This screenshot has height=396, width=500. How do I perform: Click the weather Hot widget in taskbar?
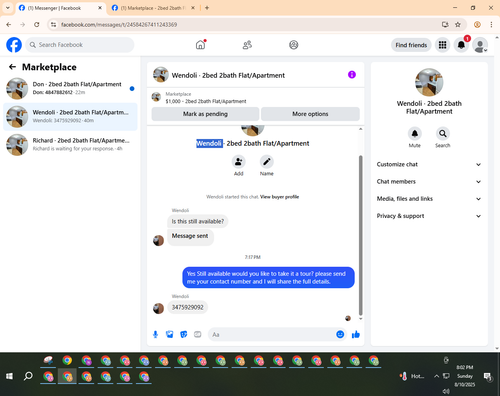pyautogui.click(x=412, y=376)
